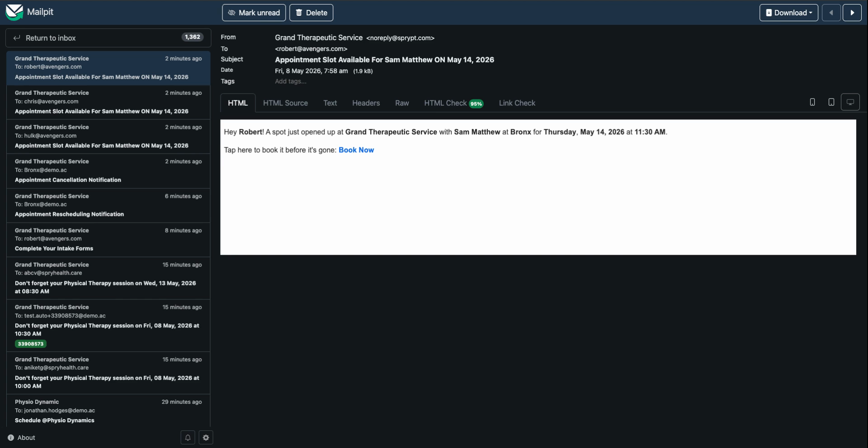Open email sent to chris@avengers.com
This screenshot has width=868, height=448.
coord(108,102)
